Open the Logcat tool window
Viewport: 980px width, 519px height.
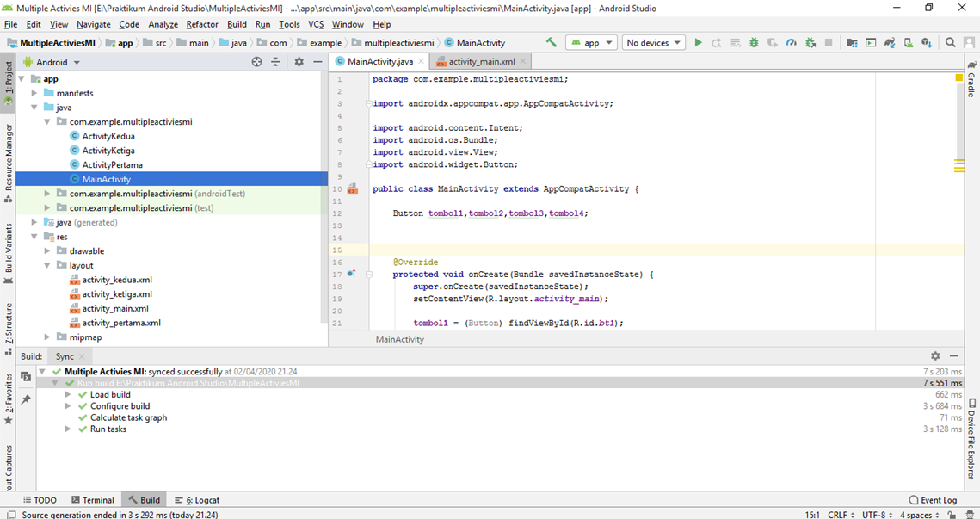198,500
